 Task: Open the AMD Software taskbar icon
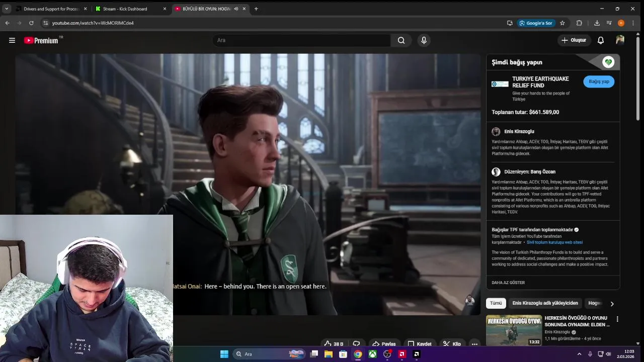[401, 354]
